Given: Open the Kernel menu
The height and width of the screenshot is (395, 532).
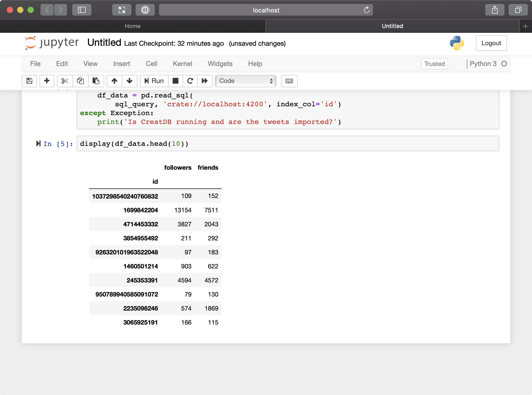Looking at the screenshot, I should pos(182,64).
